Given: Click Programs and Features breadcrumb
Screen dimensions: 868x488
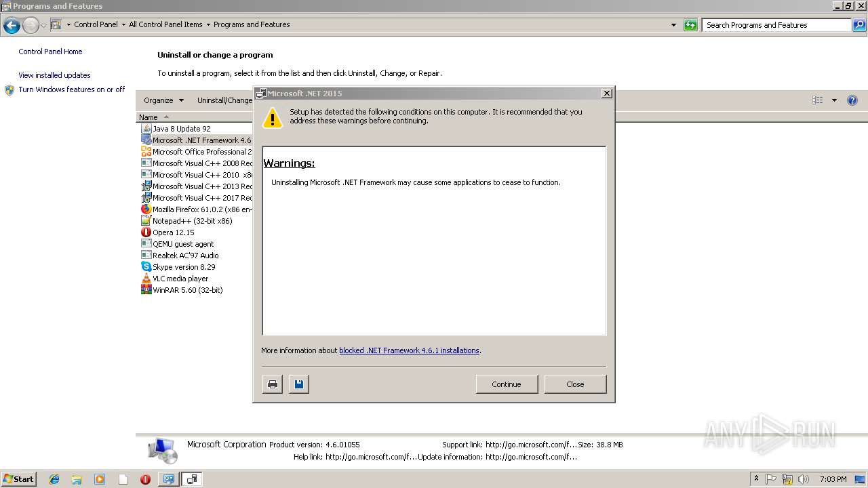Looking at the screenshot, I should click(x=252, y=24).
